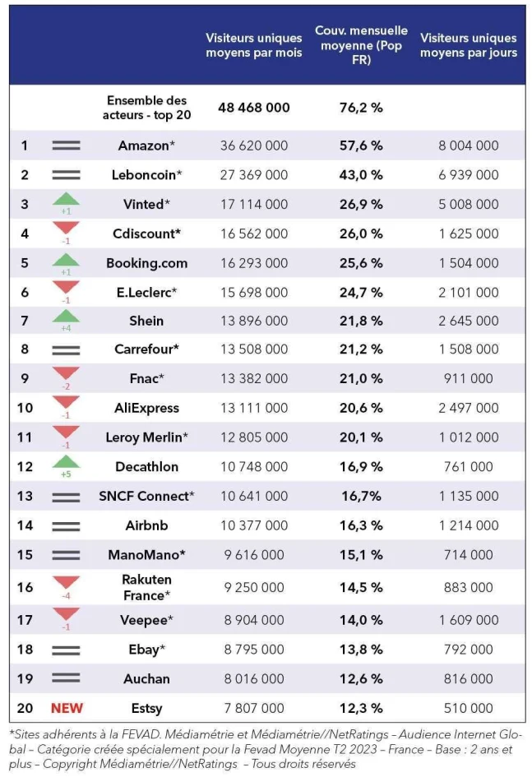Image resolution: width=532 pixels, height=777 pixels.
Task: Select the Leboncoin site name
Action: [146, 175]
